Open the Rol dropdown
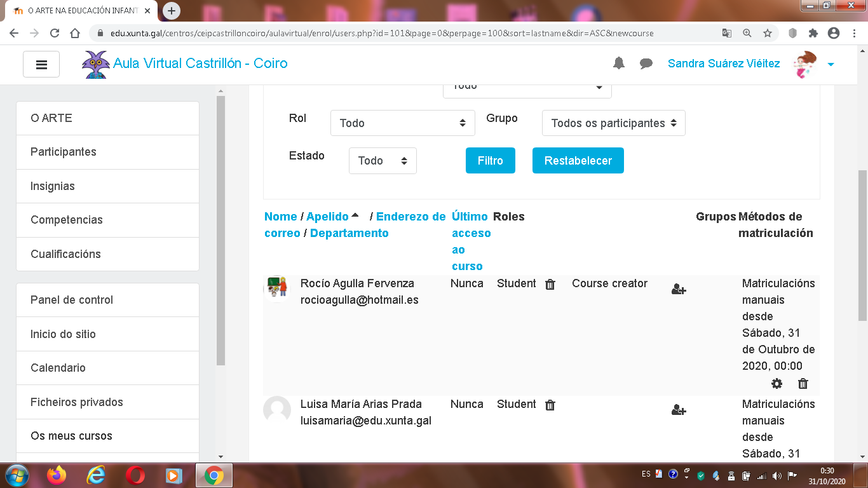The width and height of the screenshot is (868, 488). click(402, 123)
